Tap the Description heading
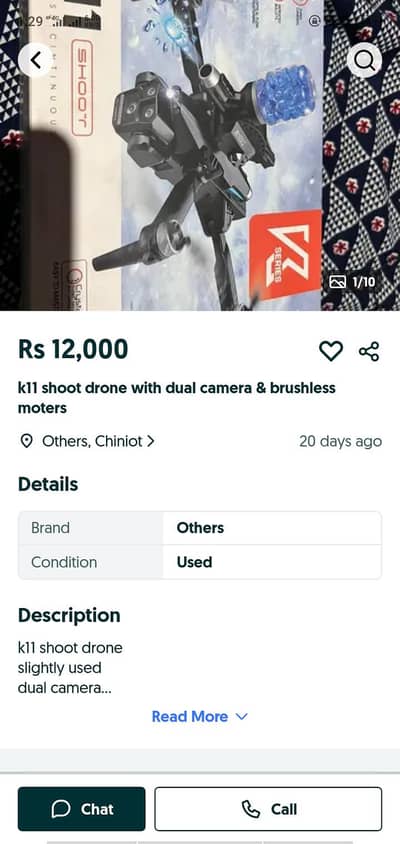The width and height of the screenshot is (400, 844). (69, 616)
